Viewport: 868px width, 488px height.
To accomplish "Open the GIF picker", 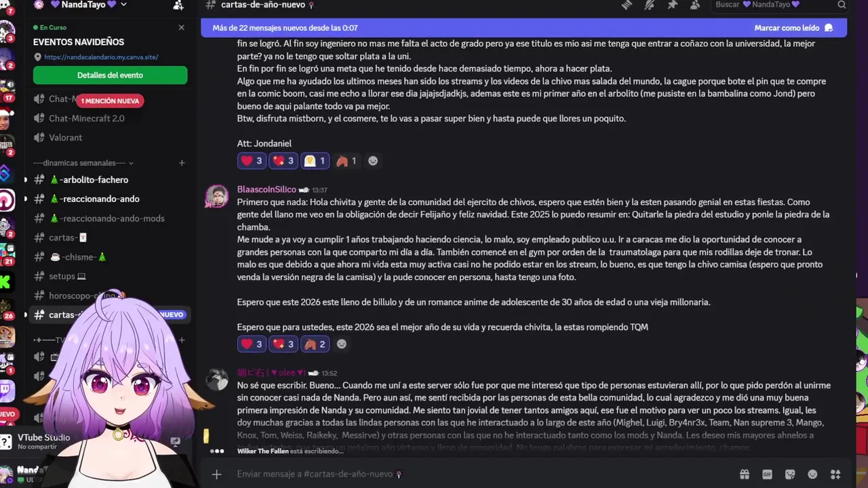I will coord(767,474).
